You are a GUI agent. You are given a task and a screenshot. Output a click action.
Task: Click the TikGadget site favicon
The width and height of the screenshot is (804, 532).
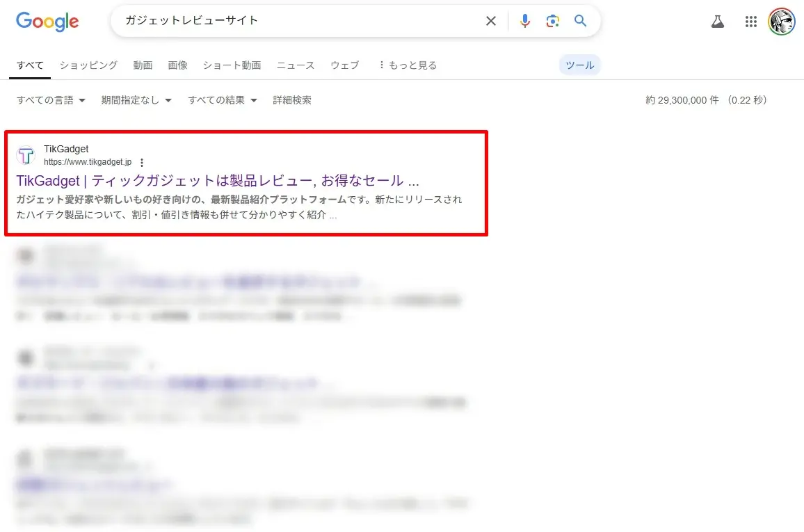[x=26, y=155]
